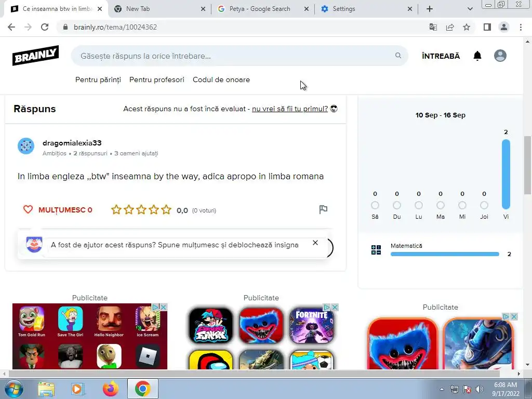532x399 pixels.
Task: Rate the answer five stars
Action: point(166,210)
